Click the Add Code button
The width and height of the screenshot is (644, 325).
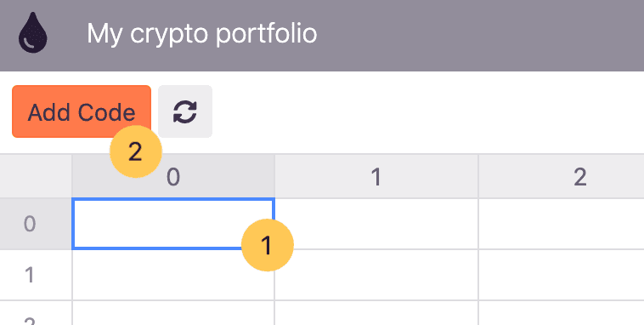tap(82, 111)
